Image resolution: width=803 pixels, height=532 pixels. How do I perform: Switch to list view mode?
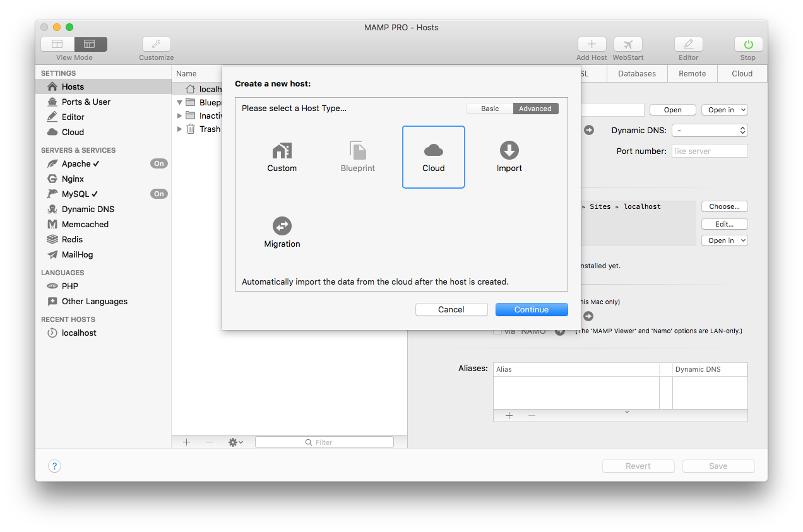57,44
